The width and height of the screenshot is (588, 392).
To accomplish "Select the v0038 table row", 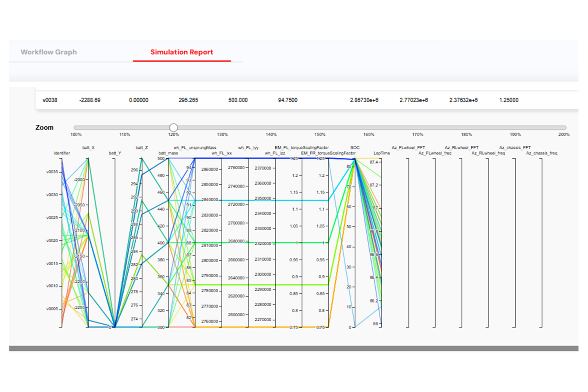I will coord(50,100).
